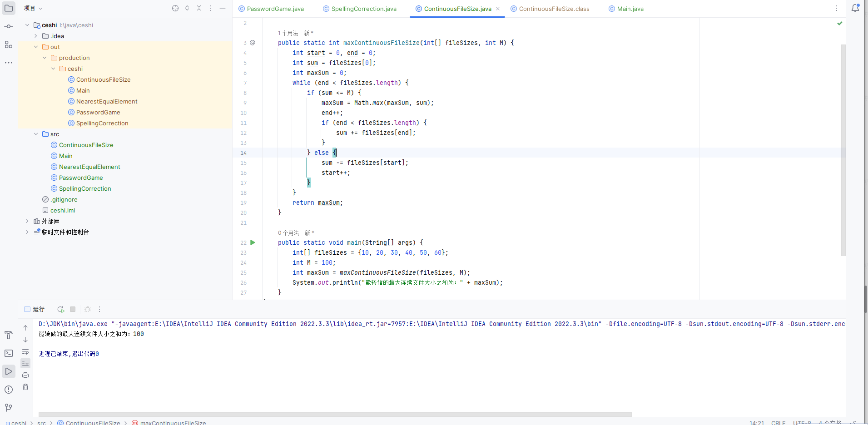Viewport: 868px width, 425px height.
Task: Switch to SpellingCorrection.java tab
Action: pos(360,9)
